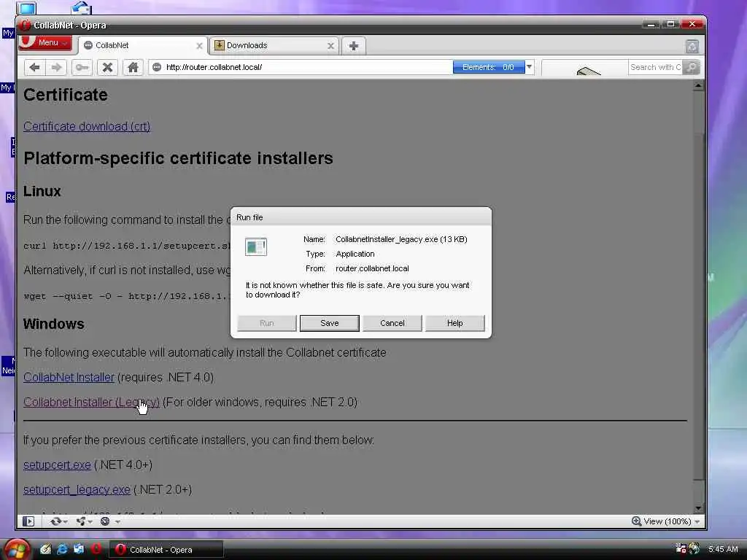Open the key password wand button
747x560 pixels.
(x=82, y=68)
